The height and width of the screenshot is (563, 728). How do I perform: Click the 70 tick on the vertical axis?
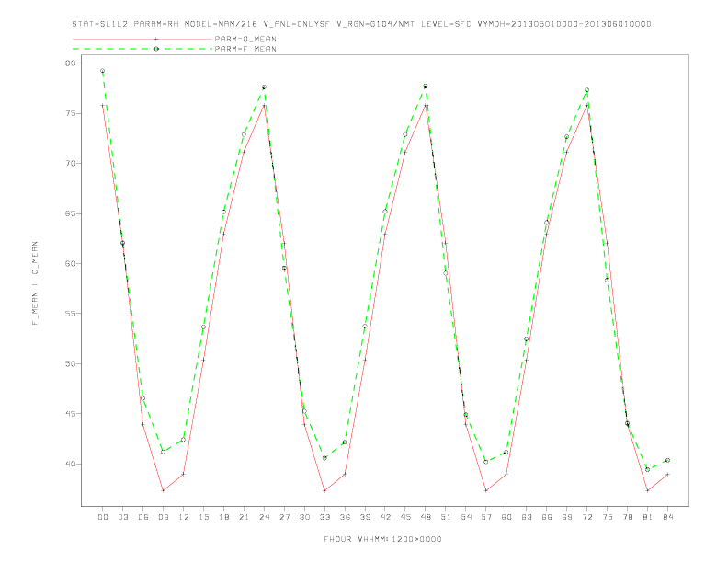click(73, 164)
